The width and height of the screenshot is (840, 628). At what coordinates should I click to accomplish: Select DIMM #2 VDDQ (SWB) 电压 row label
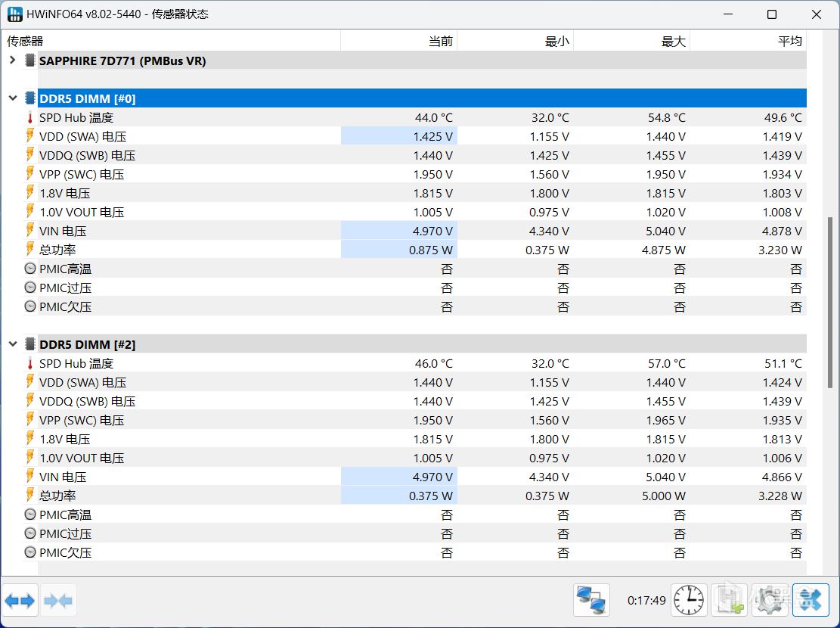click(87, 401)
